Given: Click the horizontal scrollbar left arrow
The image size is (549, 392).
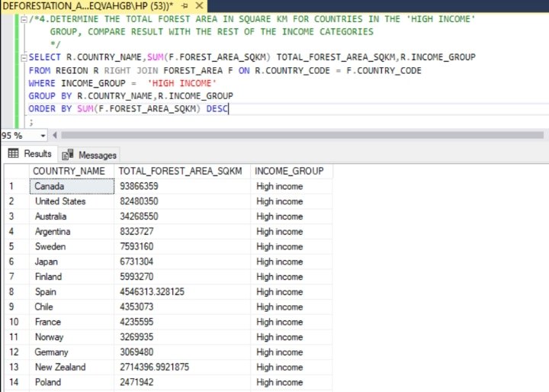Looking at the screenshot, I should tap(55, 135).
